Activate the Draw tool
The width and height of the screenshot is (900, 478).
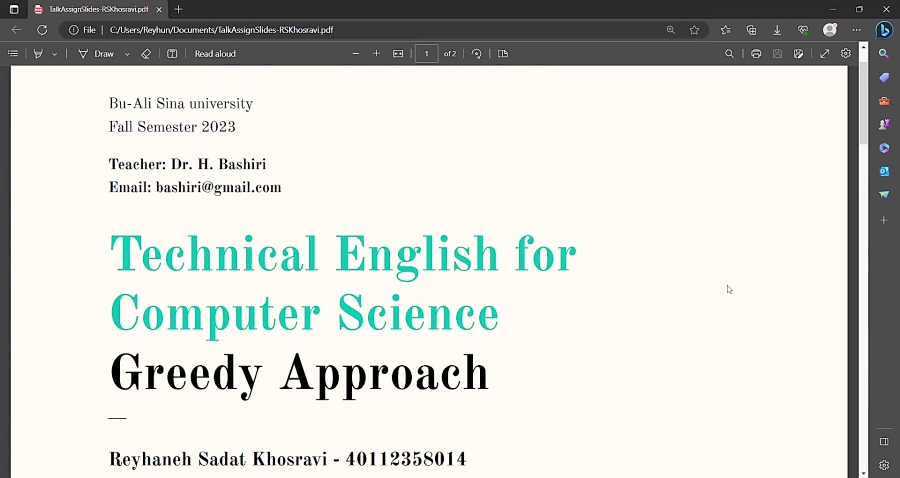[x=97, y=54]
